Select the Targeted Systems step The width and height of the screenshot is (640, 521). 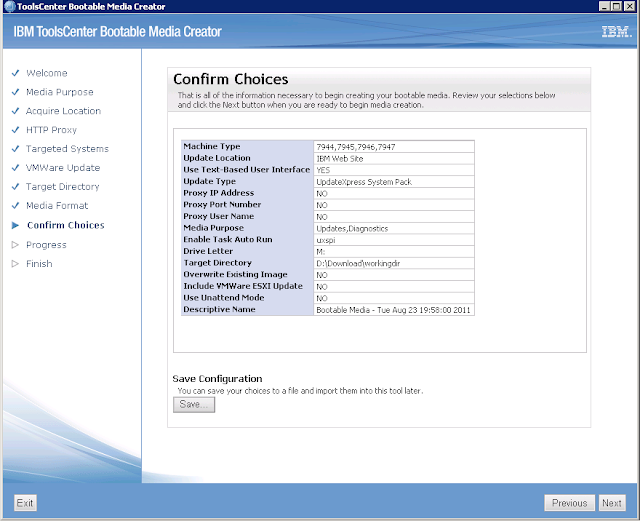tap(67, 149)
